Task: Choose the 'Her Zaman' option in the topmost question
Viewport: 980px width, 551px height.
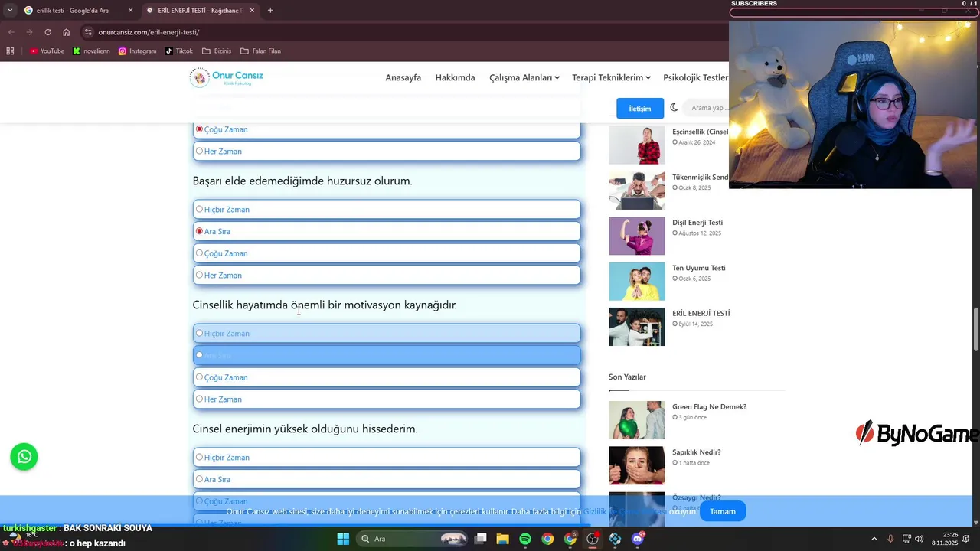Action: [x=387, y=152]
